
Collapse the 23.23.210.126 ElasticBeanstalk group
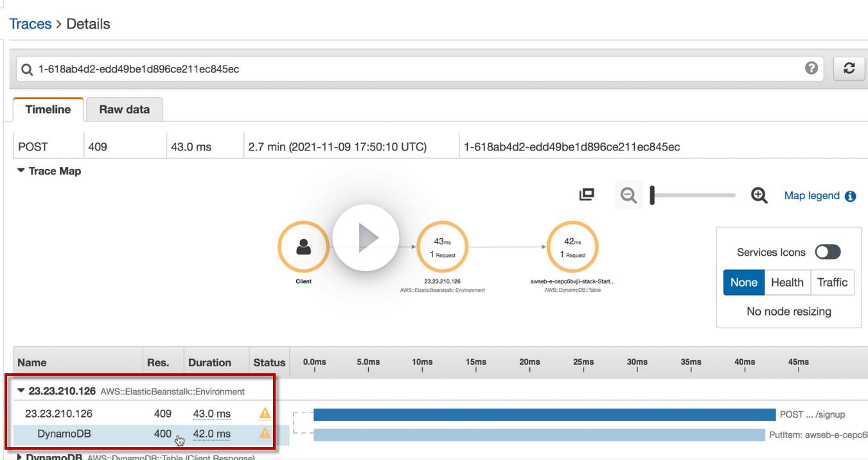(22, 391)
